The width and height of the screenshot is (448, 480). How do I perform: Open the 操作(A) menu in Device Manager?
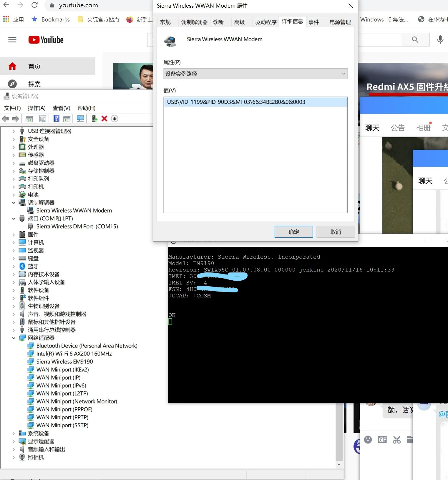point(37,108)
